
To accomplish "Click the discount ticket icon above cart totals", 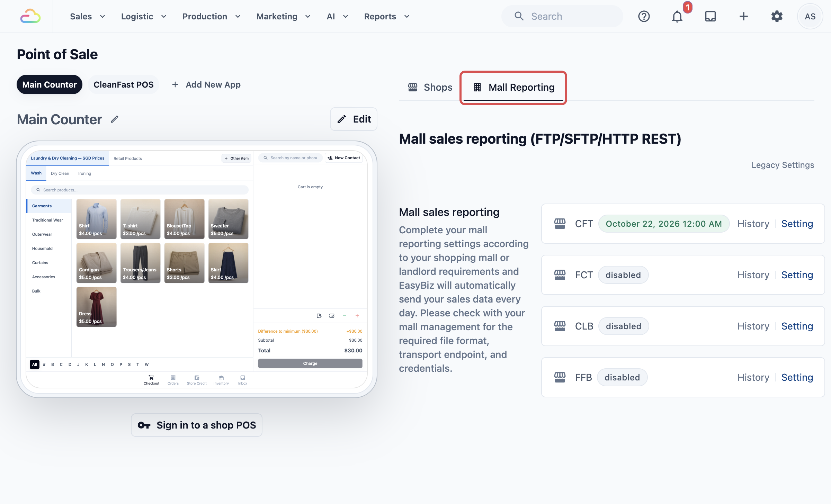I will point(332,316).
